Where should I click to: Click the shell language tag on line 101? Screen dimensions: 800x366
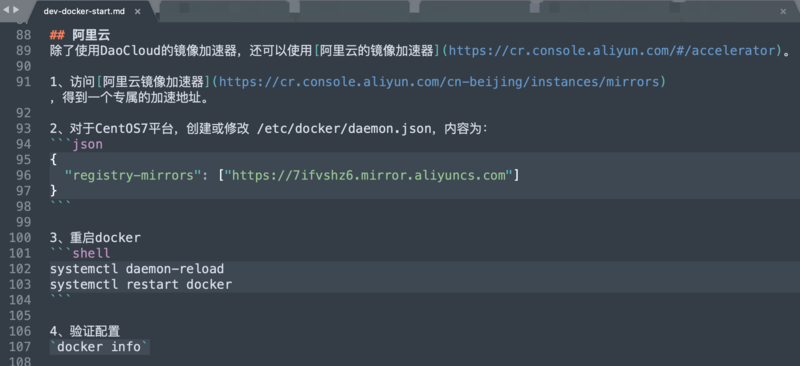91,253
